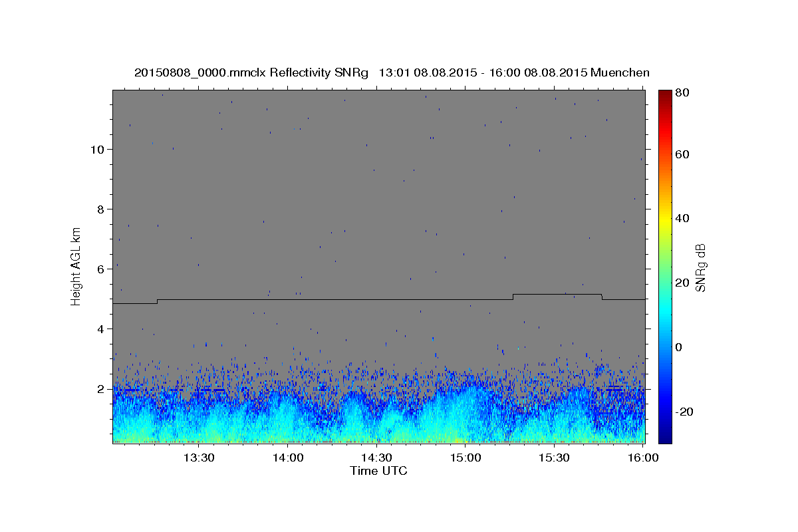Click the colorbar value label 80
This screenshot has height=532, width=798.
(x=682, y=92)
